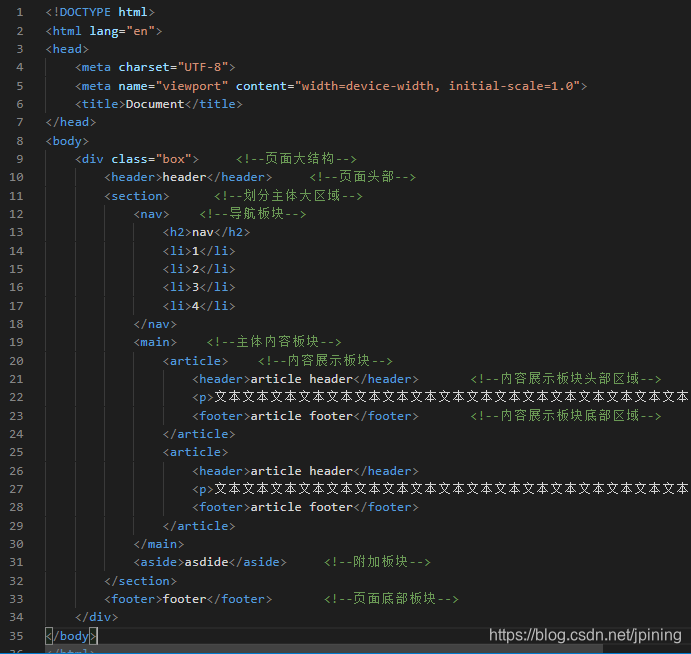Image resolution: width=691 pixels, height=654 pixels.
Task: Click the opening <body> tag on line 8
Action: pyautogui.click(x=67, y=141)
